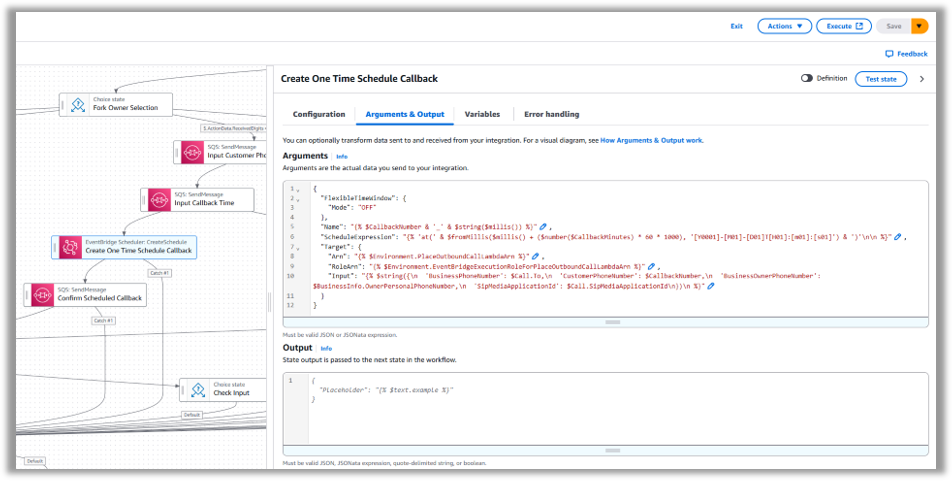Click the pencil icon after the ScheduleExpression value
Viewport: 952px width, 481px height.
pyautogui.click(x=898, y=236)
